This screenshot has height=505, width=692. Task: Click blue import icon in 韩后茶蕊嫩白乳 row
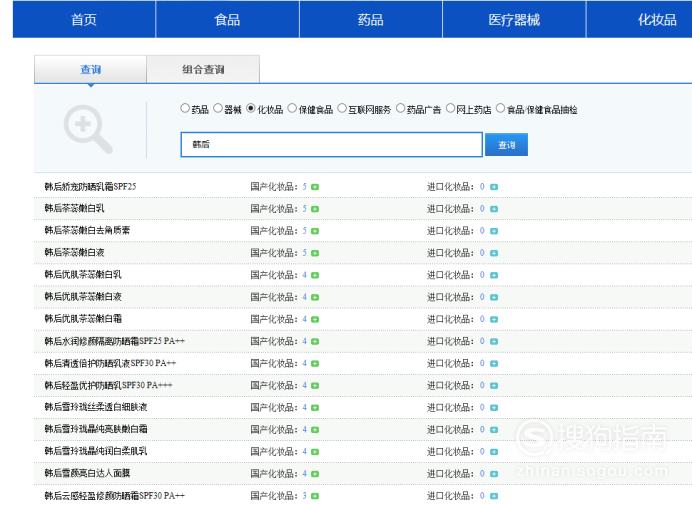click(x=494, y=209)
